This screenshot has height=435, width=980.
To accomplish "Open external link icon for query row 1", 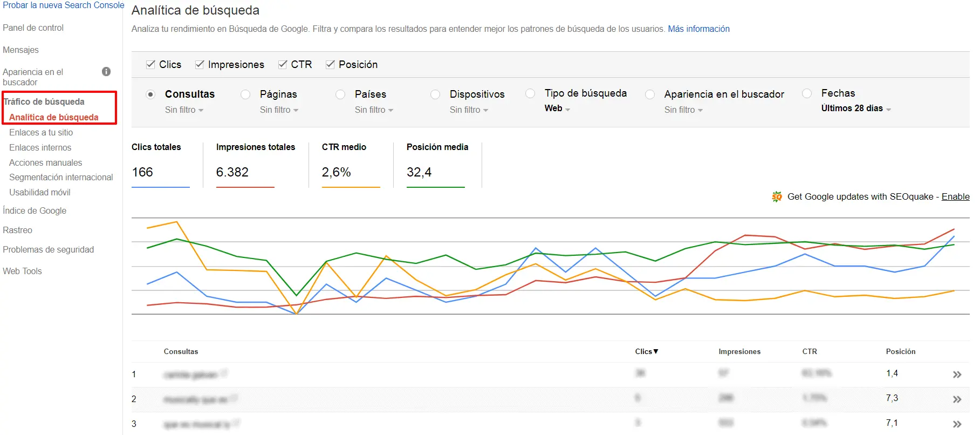I will [x=224, y=373].
